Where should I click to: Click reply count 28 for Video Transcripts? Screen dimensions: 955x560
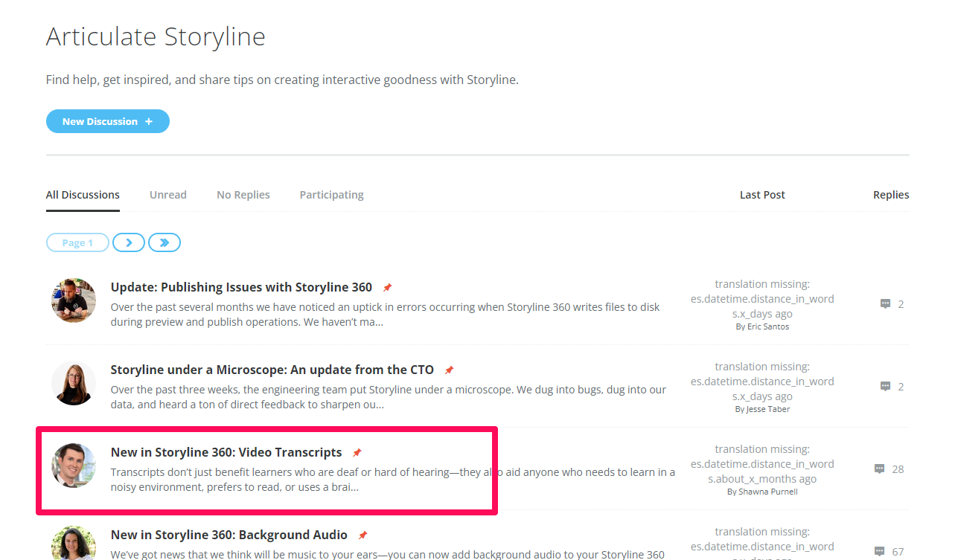tap(898, 469)
